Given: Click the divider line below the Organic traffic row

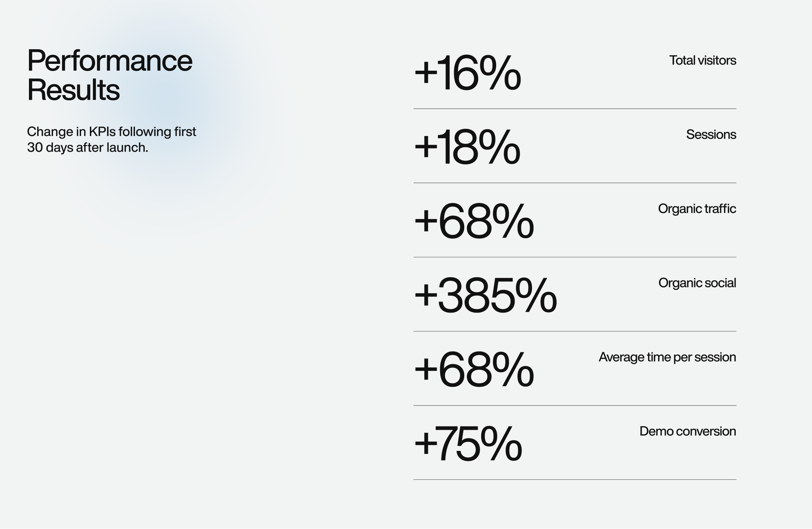Looking at the screenshot, I should (x=574, y=257).
